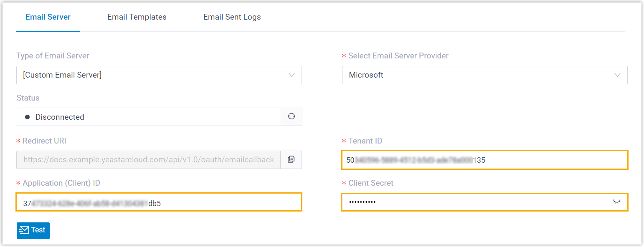This screenshot has height=247, width=644.
Task: Select the Email Server tab
Action: coord(48,17)
